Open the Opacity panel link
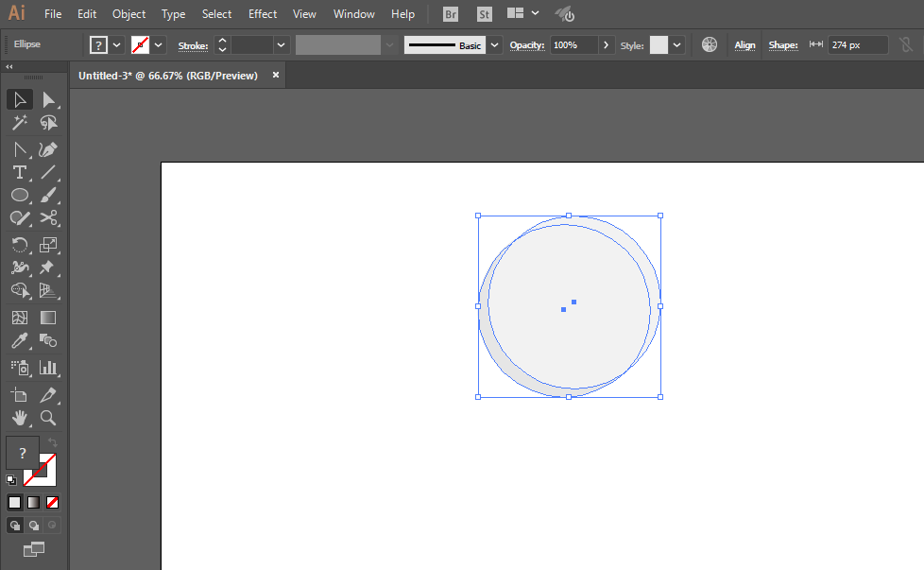This screenshot has height=570, width=924. pyautogui.click(x=527, y=45)
